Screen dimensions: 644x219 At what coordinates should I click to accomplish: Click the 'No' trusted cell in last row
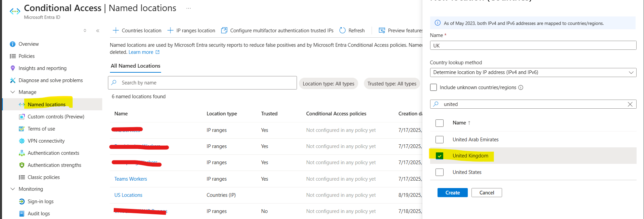pos(265,211)
